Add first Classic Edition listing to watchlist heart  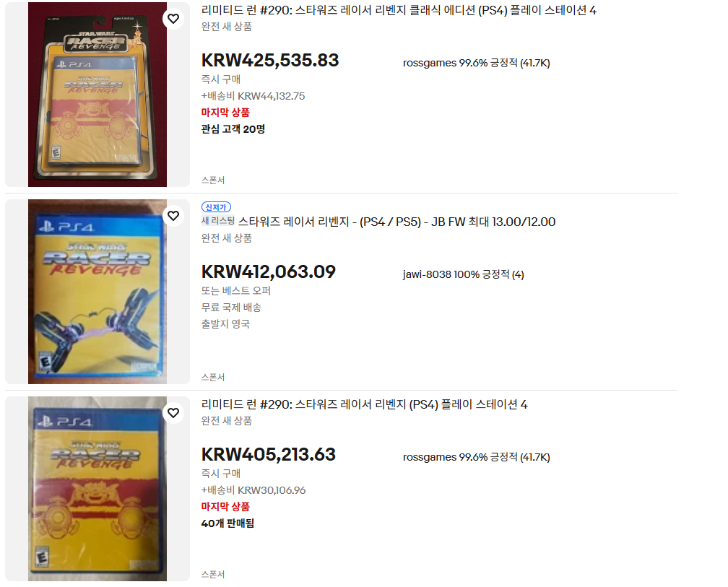pyautogui.click(x=173, y=19)
